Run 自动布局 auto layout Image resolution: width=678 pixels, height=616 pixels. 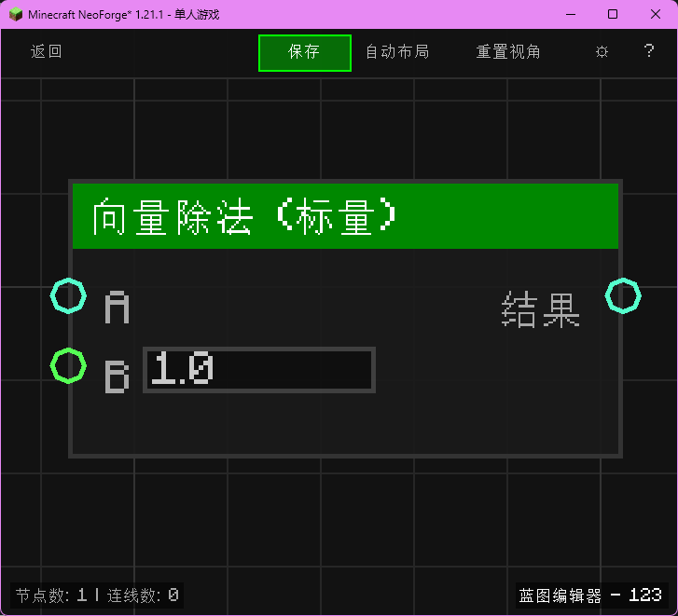click(x=397, y=51)
